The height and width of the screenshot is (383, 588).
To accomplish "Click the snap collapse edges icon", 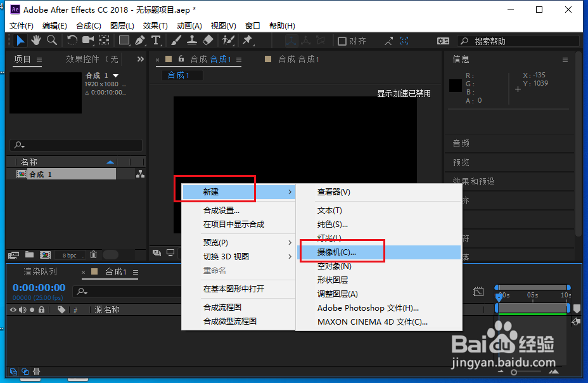I will tap(389, 41).
